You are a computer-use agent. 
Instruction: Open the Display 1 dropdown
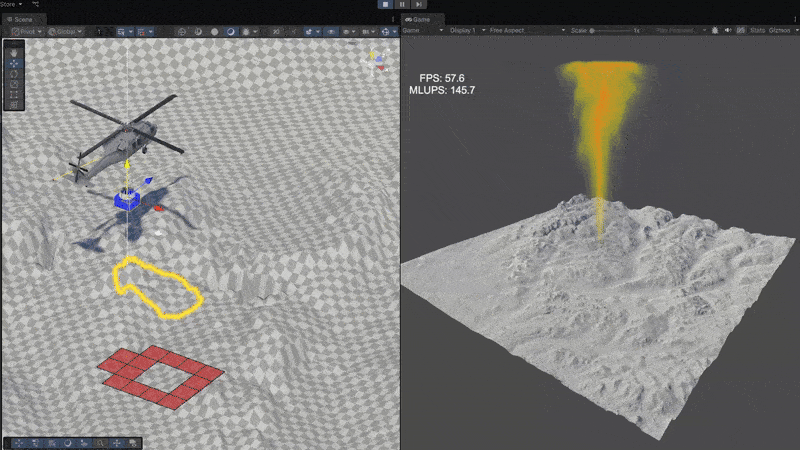point(467,31)
